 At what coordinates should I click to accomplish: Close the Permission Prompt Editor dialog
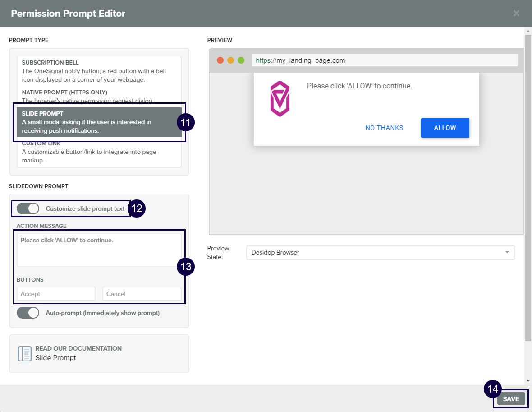coord(516,14)
